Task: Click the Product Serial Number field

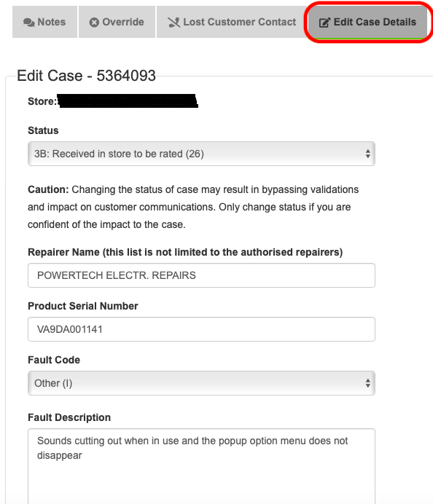Action: [x=201, y=329]
